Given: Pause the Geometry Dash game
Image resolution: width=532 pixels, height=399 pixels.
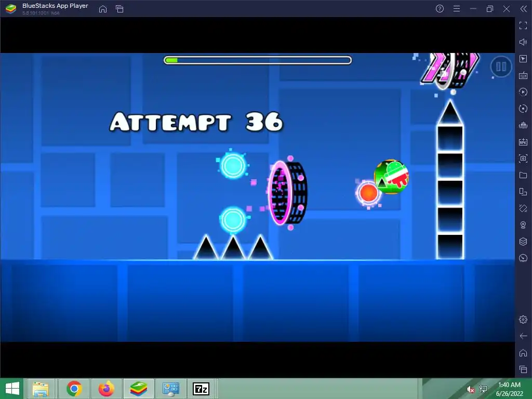Looking at the screenshot, I should [x=501, y=66].
